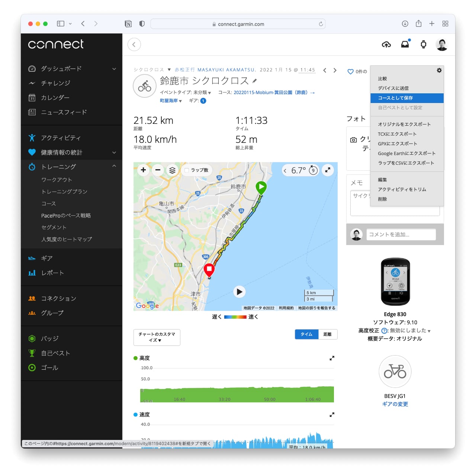
Task: Switch chart axis to 距離
Action: tap(327, 334)
